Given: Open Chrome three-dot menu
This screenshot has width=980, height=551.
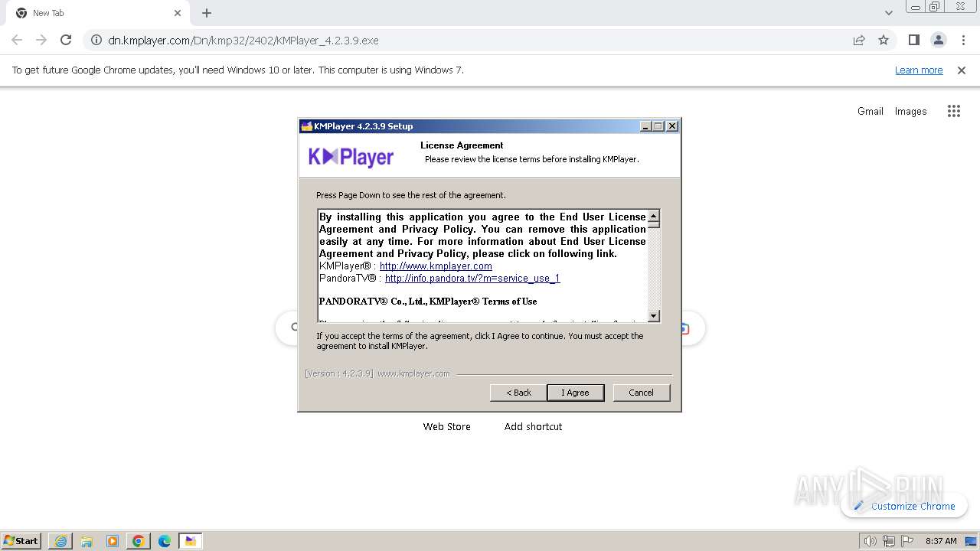Looking at the screenshot, I should pos(963,40).
